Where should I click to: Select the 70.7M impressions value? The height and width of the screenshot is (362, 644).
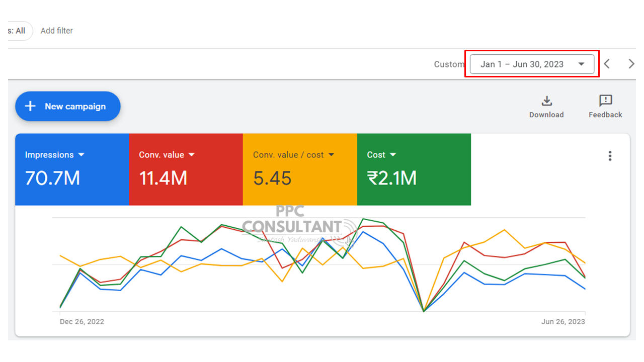[x=52, y=178]
